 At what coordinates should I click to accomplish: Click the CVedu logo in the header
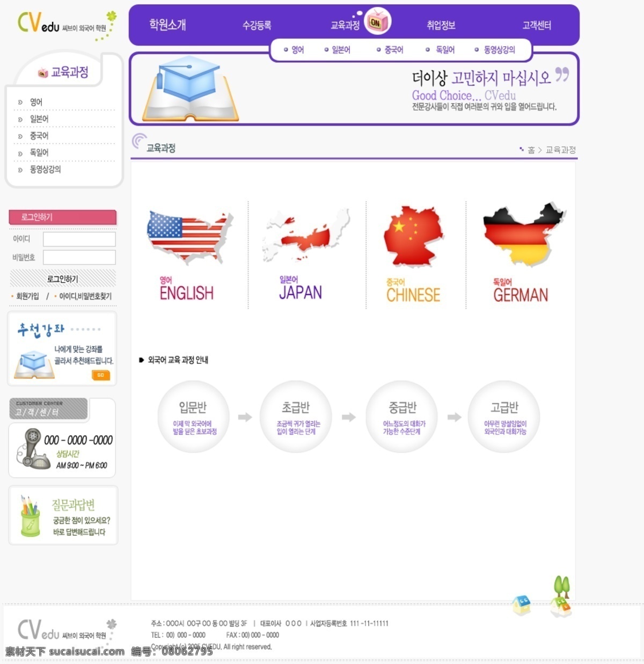(x=67, y=25)
